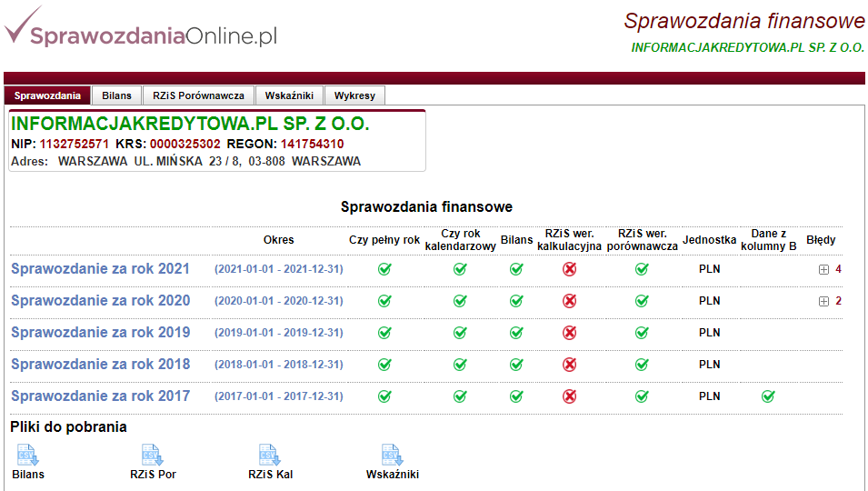Expand the errors list for 2020
Screen dimensions: 868x491
coord(823,302)
